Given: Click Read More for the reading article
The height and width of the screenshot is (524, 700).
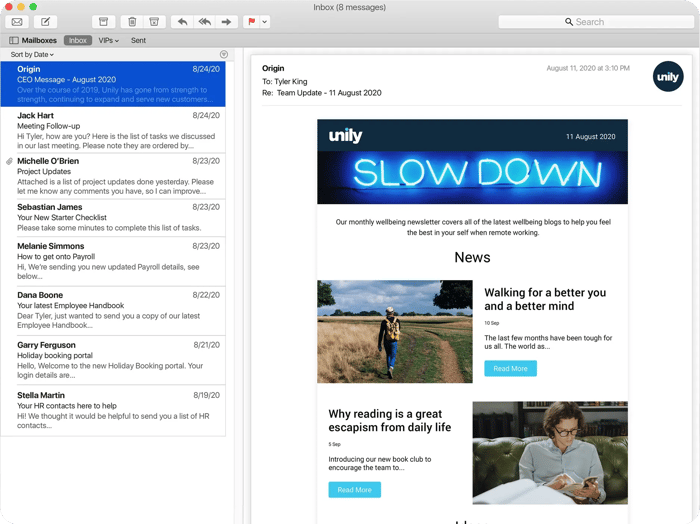Looking at the screenshot, I should pos(354,490).
